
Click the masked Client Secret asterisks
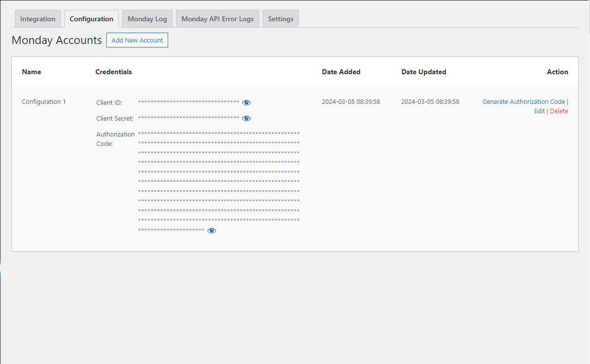pyautogui.click(x=188, y=118)
